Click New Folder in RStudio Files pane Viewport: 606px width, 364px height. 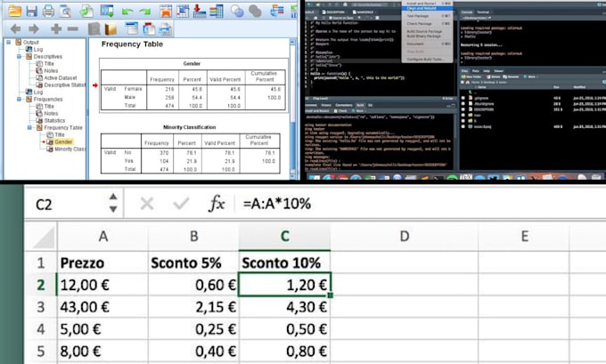[471, 77]
